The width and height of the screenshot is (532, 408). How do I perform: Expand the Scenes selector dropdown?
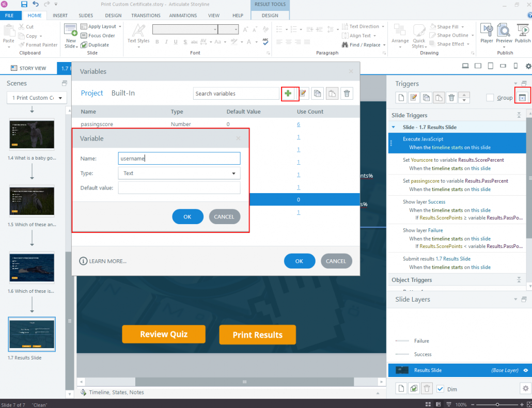(x=37, y=98)
